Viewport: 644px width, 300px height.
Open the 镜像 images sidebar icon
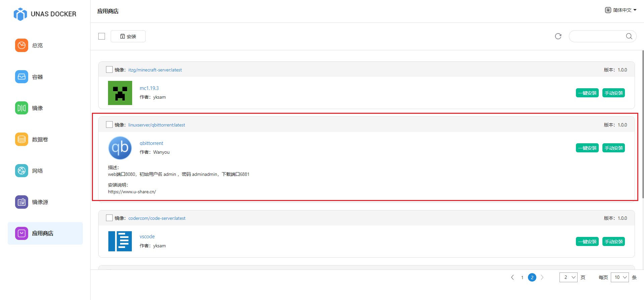(21, 108)
